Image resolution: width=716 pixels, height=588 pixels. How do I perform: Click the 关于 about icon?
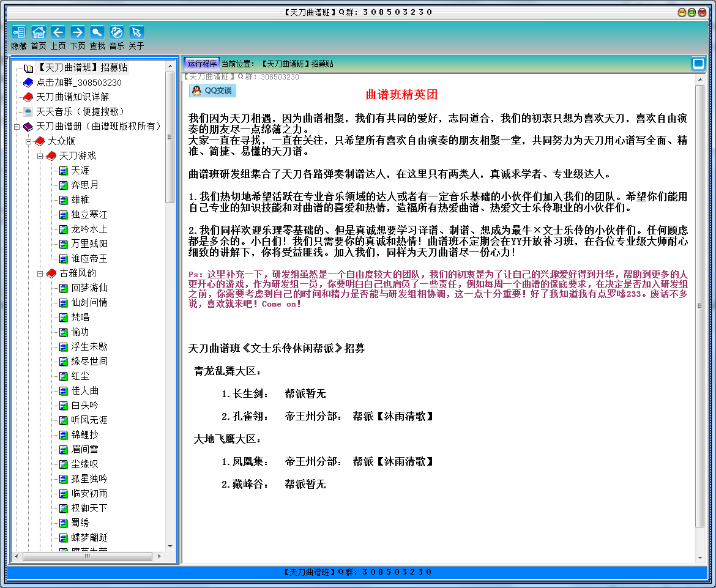coord(136,32)
